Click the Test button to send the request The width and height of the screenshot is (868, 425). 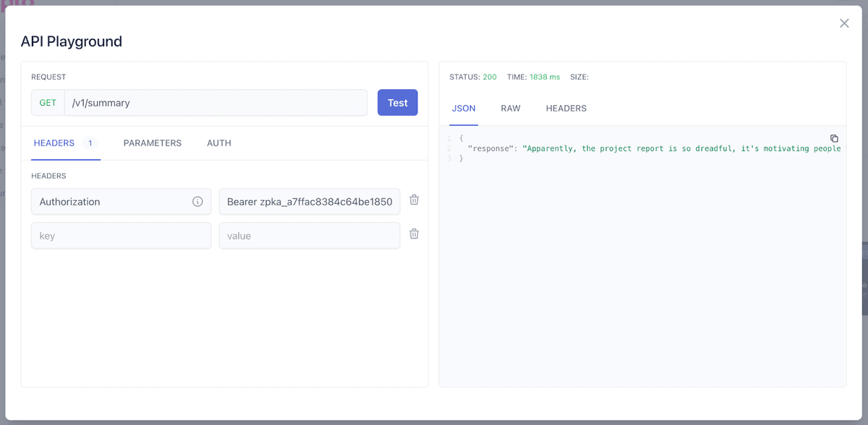coord(397,102)
